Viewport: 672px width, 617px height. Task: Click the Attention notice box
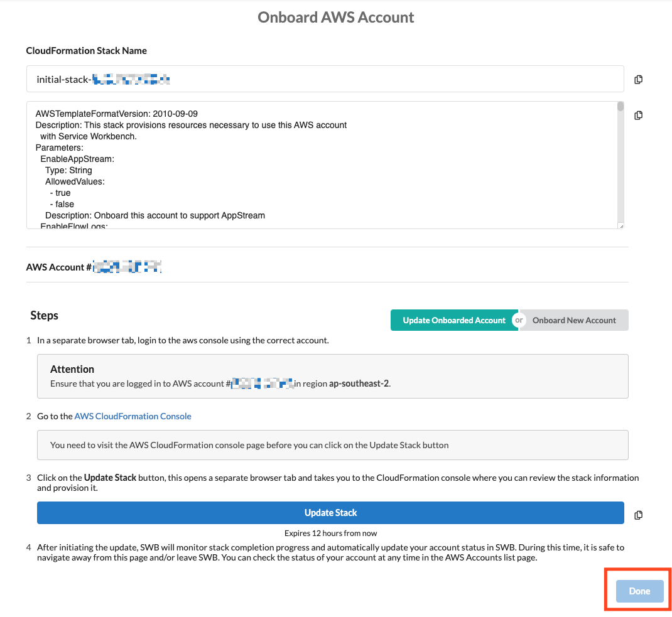[332, 375]
